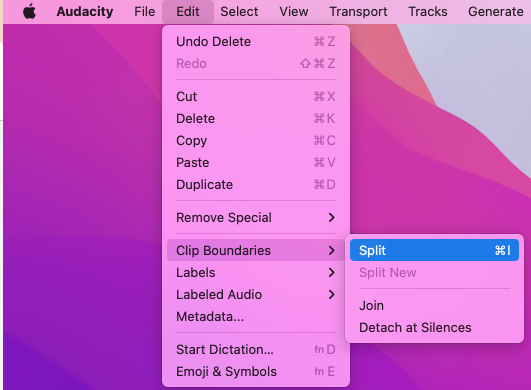Open the Select menu
Screen dimensions: 531x390
tap(239, 12)
